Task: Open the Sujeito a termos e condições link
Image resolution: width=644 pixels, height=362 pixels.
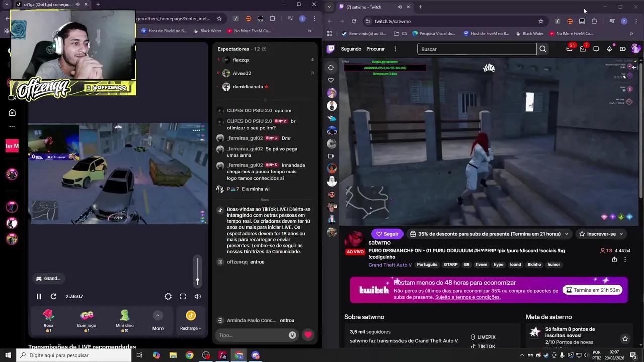Action: click(467, 297)
